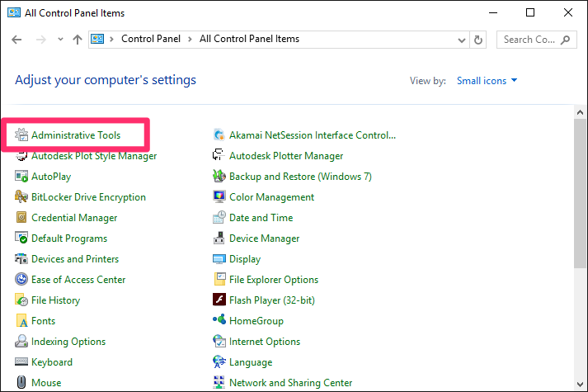Viewport: 588px width, 392px height.
Task: Click the File Explorer Options icon
Action: (x=219, y=279)
